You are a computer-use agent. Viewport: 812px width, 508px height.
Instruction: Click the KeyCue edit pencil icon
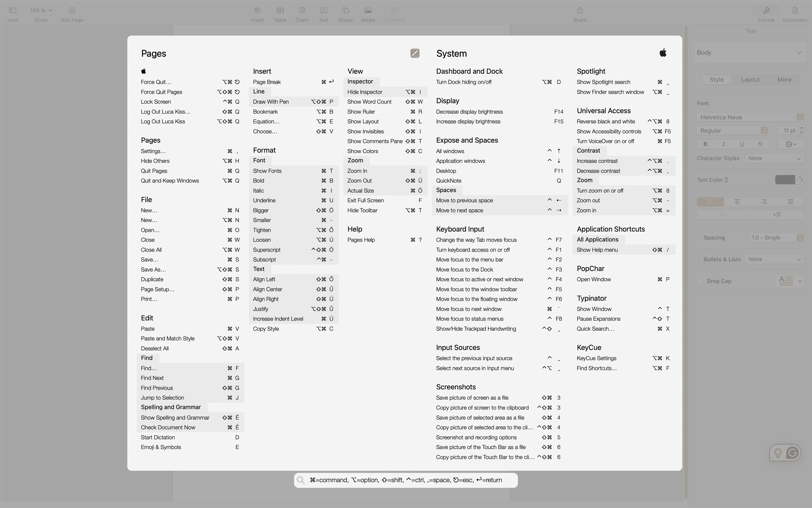tap(415, 54)
